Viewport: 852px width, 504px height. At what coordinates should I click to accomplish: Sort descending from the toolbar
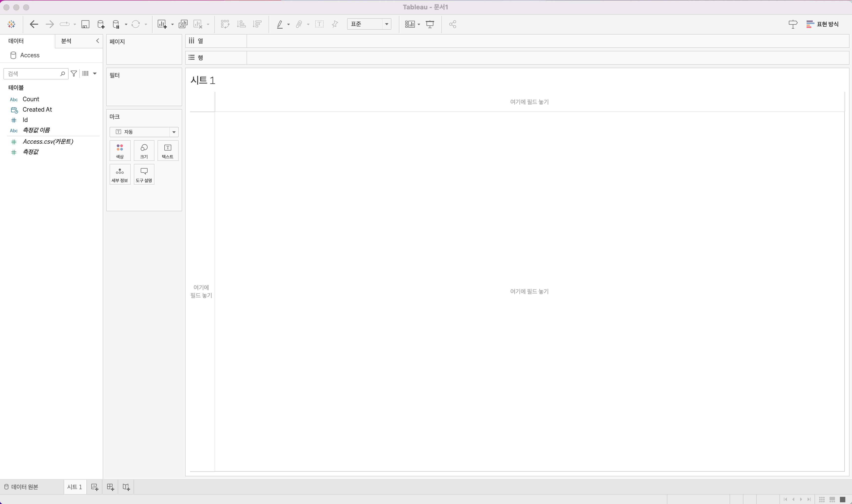coord(257,24)
